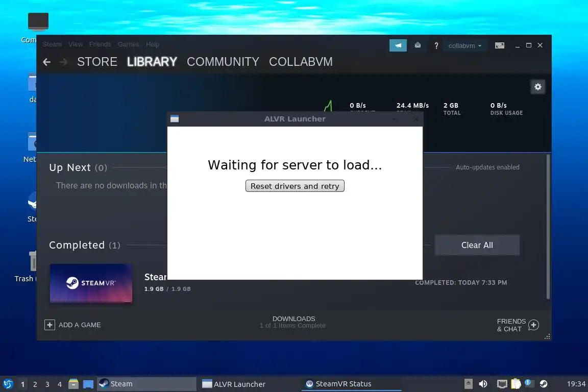The width and height of the screenshot is (588, 392).
Task: Open the Steam inbox envelope icon
Action: coord(418,45)
